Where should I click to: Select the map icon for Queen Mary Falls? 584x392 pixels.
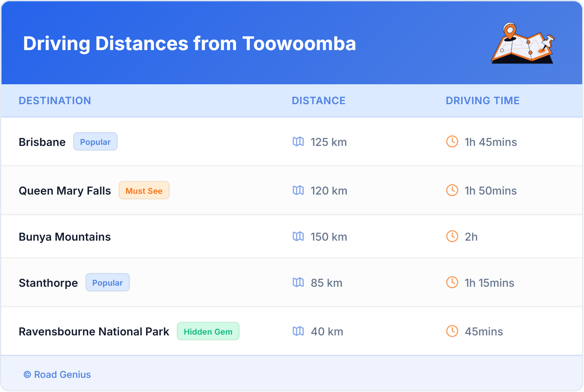coord(299,191)
